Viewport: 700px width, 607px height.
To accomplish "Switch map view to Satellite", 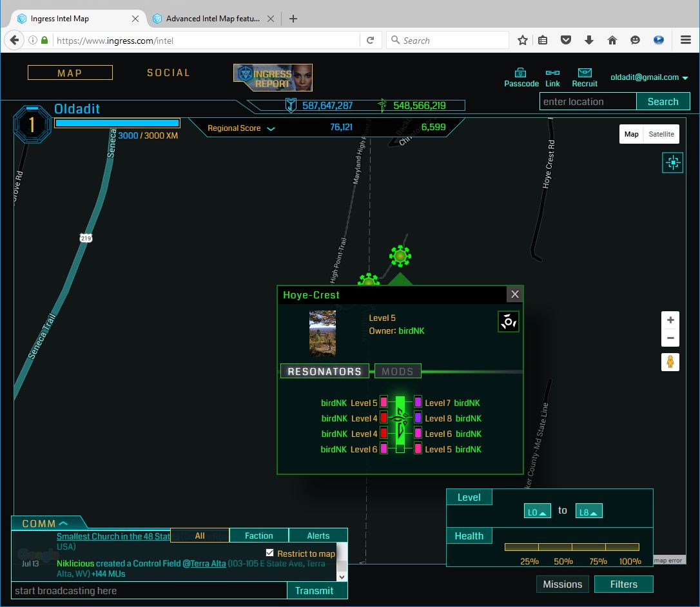I will point(661,134).
